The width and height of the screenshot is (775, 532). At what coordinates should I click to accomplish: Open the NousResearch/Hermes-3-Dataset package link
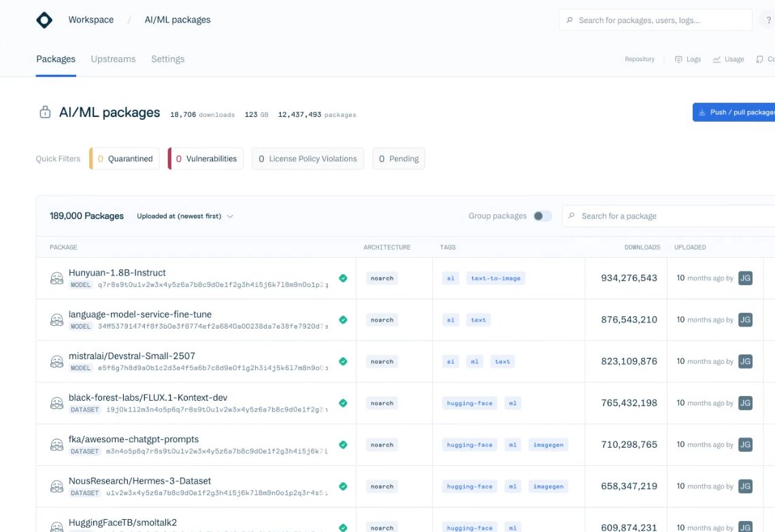pyautogui.click(x=139, y=480)
